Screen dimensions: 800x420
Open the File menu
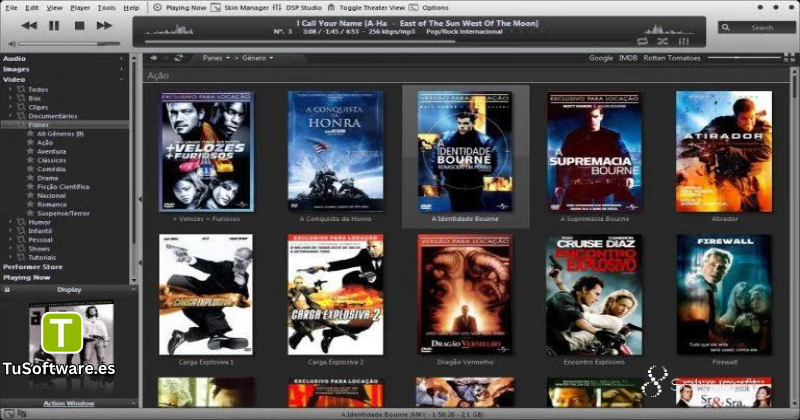pyautogui.click(x=11, y=8)
